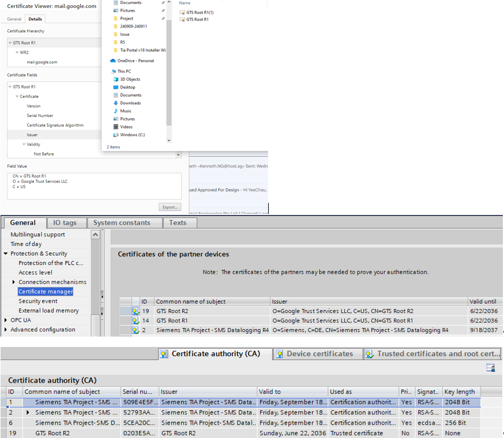
Task: Sort CA table by Key length column
Action: pos(461,392)
